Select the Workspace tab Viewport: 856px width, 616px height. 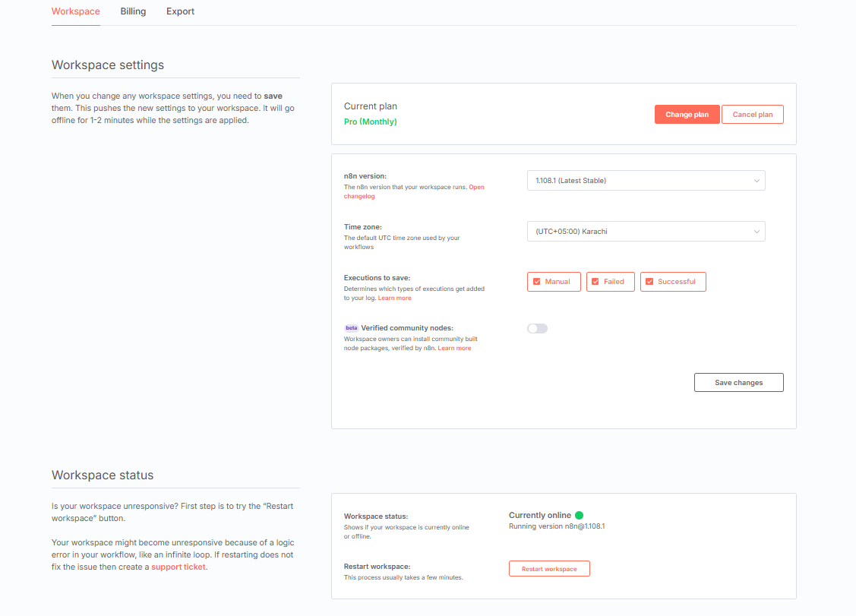[75, 11]
